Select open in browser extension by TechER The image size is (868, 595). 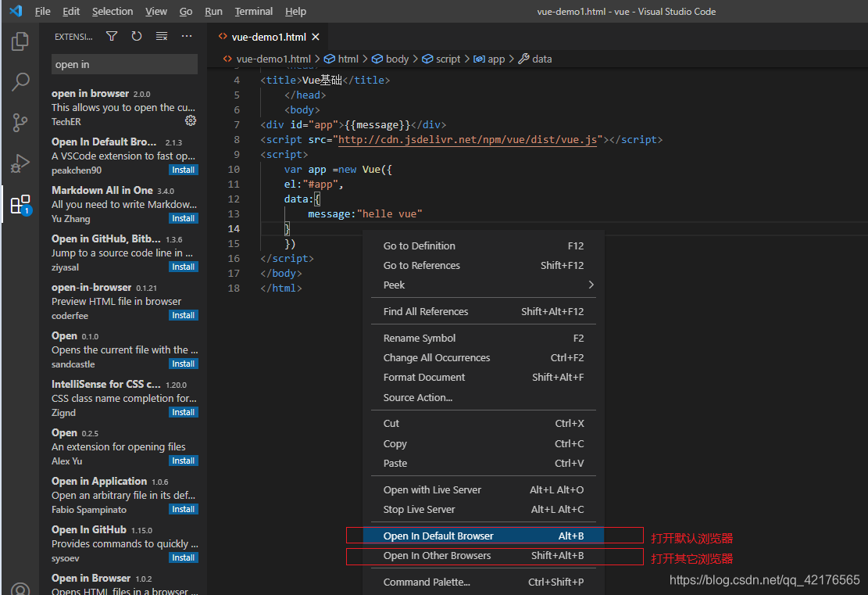coord(124,107)
